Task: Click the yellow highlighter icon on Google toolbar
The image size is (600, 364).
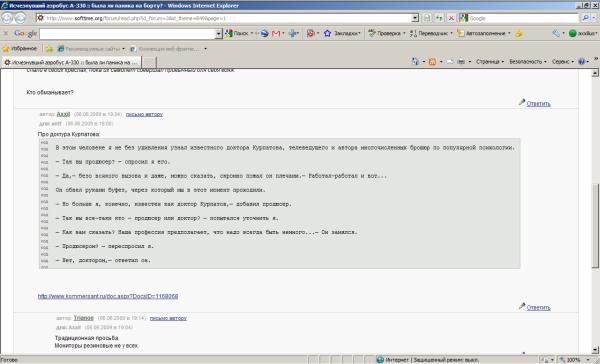Action: click(x=518, y=34)
